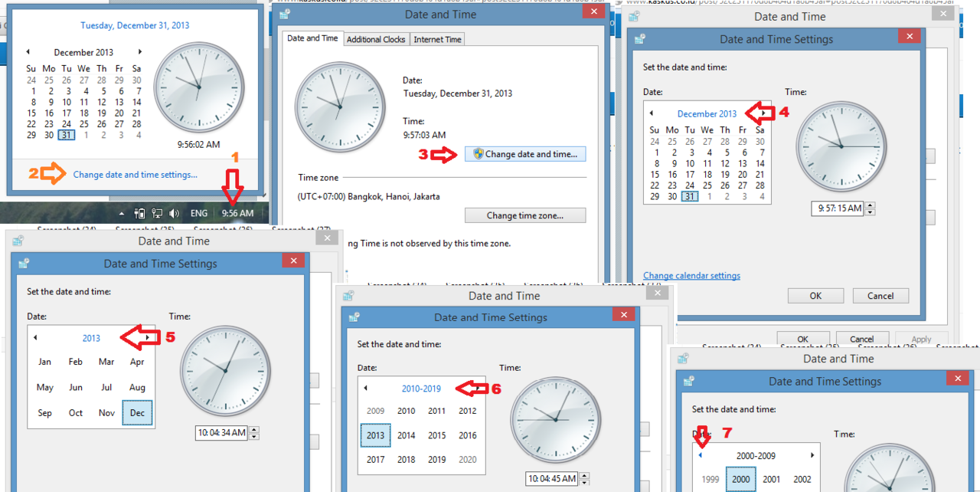Click the 'Change date and time...' shield button
Image resolution: width=980 pixels, height=492 pixels.
click(x=525, y=154)
